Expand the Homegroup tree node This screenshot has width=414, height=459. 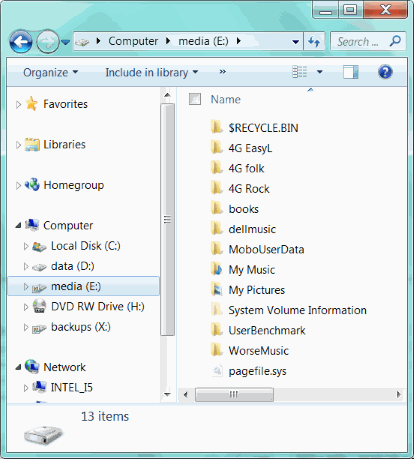(18, 186)
